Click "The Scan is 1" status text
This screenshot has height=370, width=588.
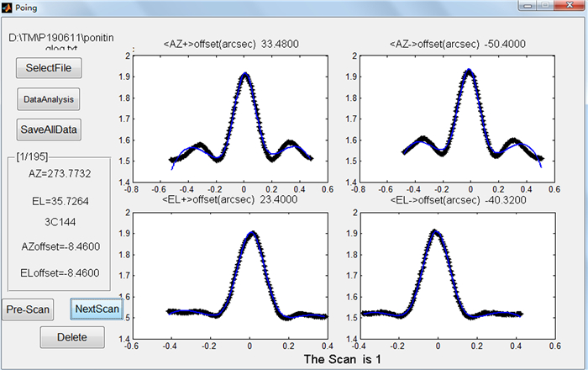click(342, 359)
